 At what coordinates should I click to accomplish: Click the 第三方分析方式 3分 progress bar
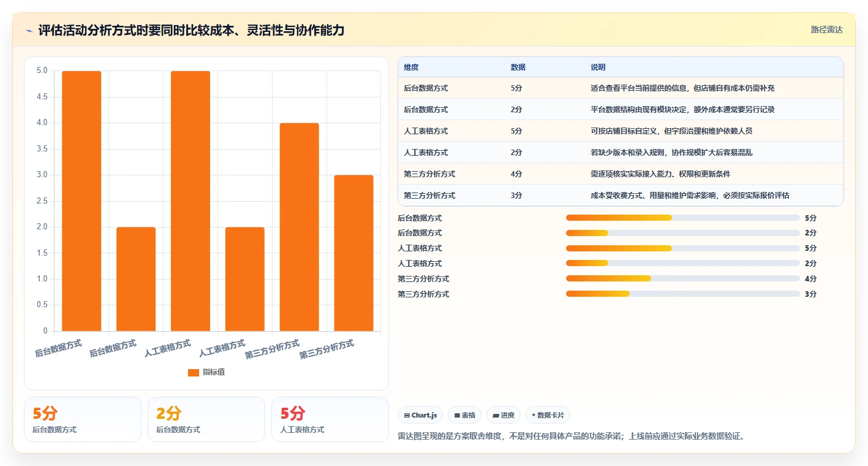(x=683, y=294)
